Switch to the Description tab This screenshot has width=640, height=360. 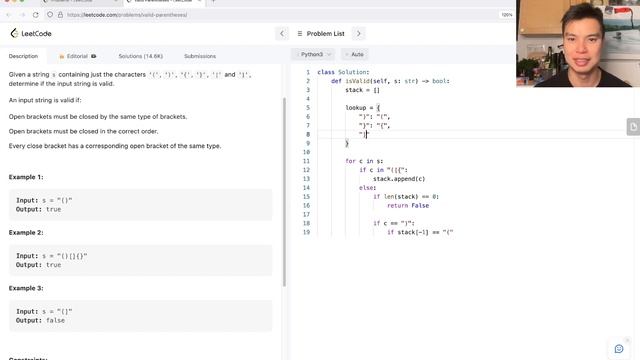click(x=23, y=56)
